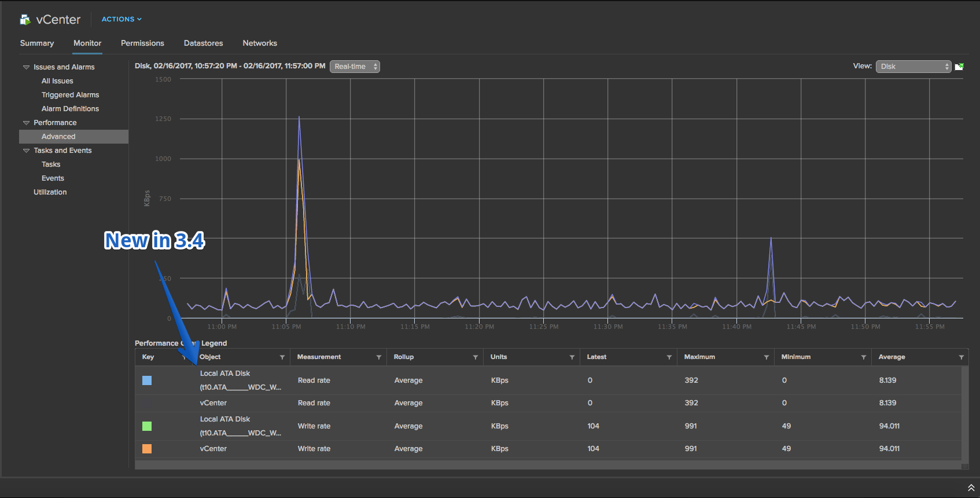Open the Permissions tab
Image resolution: width=980 pixels, height=498 pixels.
pos(142,43)
